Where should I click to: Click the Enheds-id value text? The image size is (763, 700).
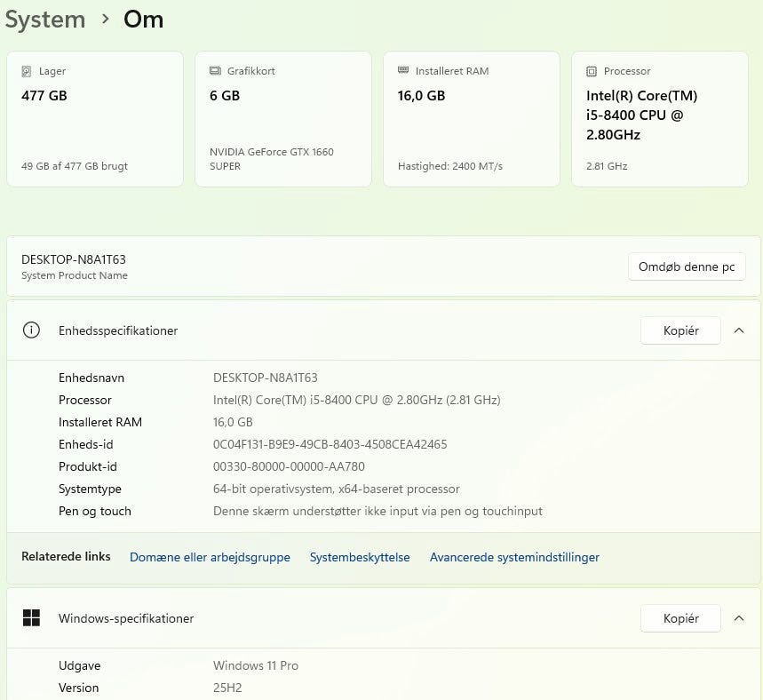(x=330, y=444)
